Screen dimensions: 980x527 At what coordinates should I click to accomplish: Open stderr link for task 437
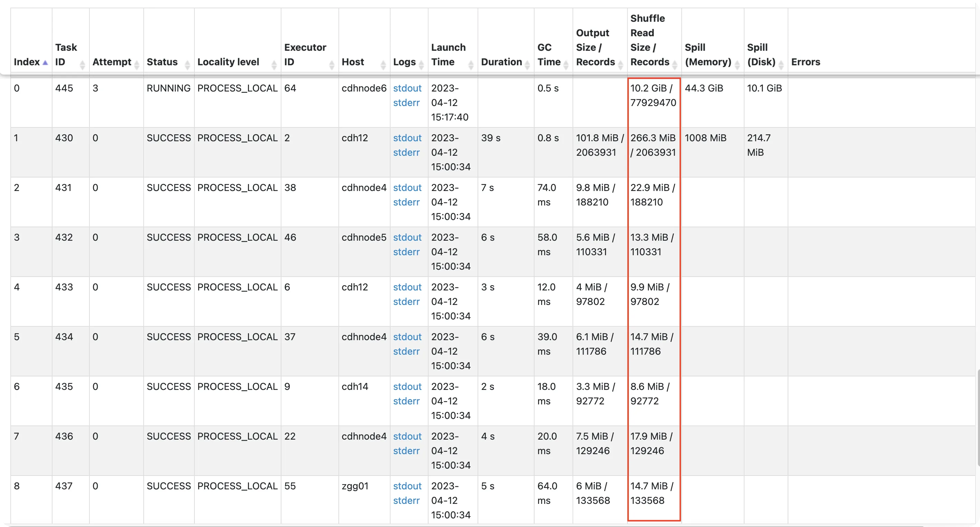click(x=406, y=501)
